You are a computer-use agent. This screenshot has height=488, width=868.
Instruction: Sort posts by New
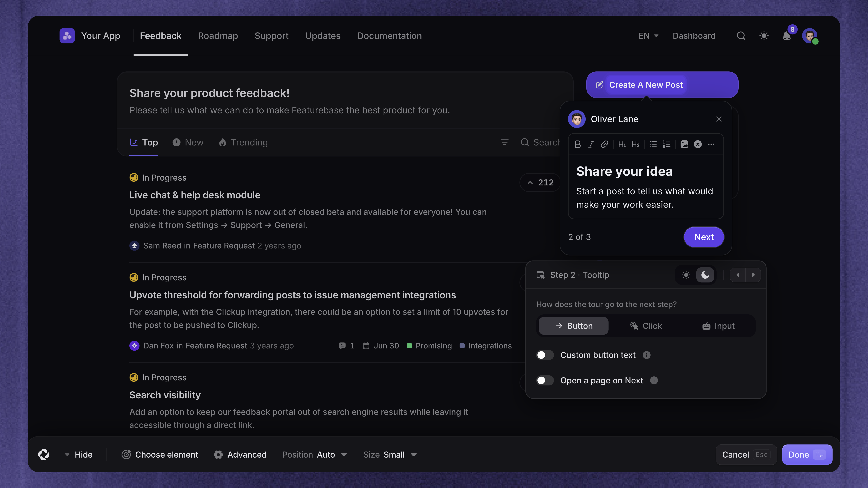[x=188, y=142]
